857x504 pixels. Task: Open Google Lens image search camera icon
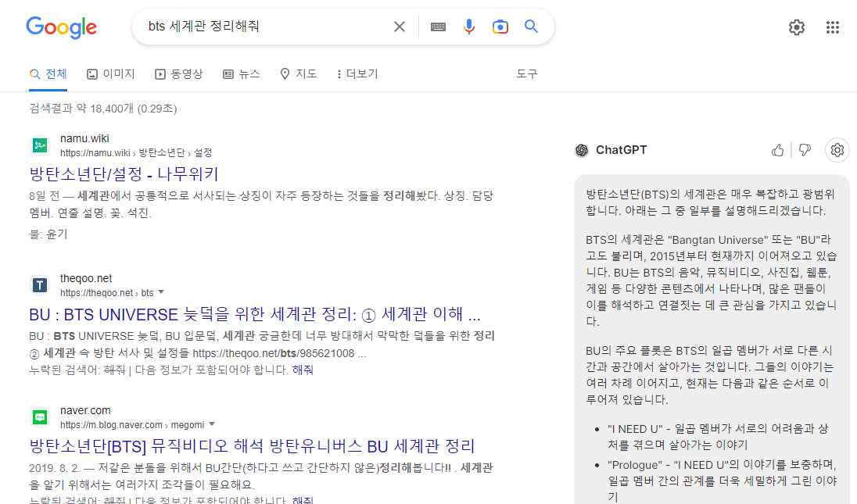[500, 27]
